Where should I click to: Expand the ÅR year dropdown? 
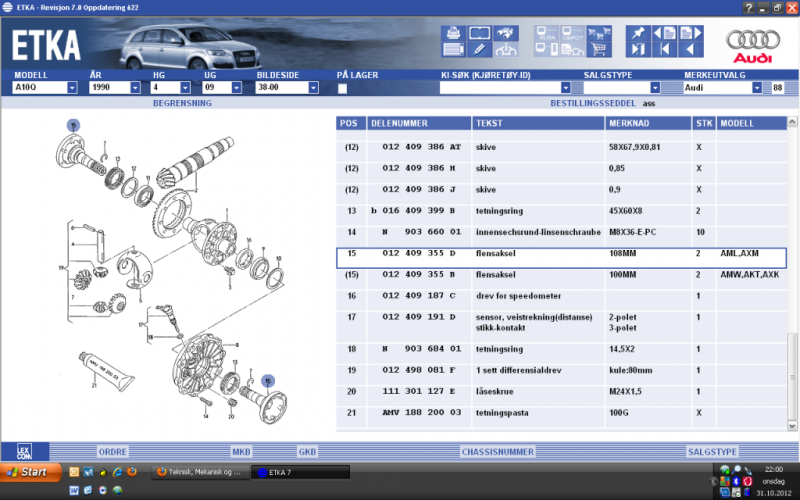point(135,88)
